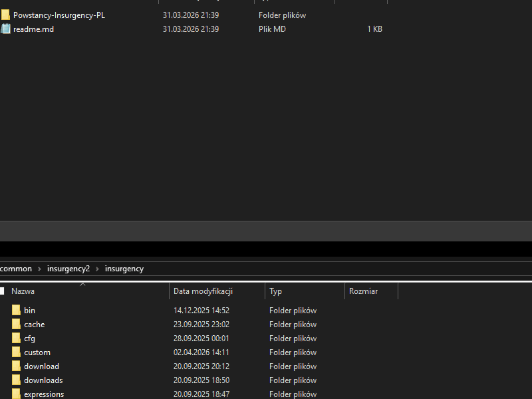The width and height of the screenshot is (532, 399).
Task: Select the bin folder icon
Action: (16, 311)
